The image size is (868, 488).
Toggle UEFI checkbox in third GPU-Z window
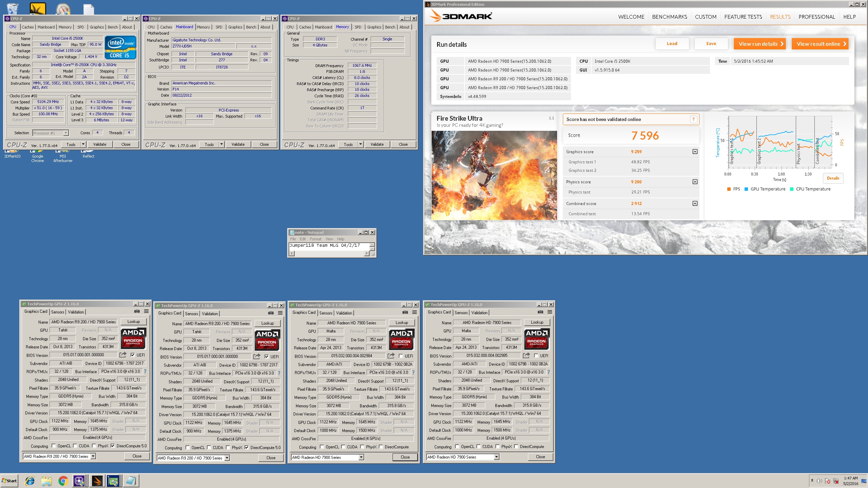coord(401,356)
